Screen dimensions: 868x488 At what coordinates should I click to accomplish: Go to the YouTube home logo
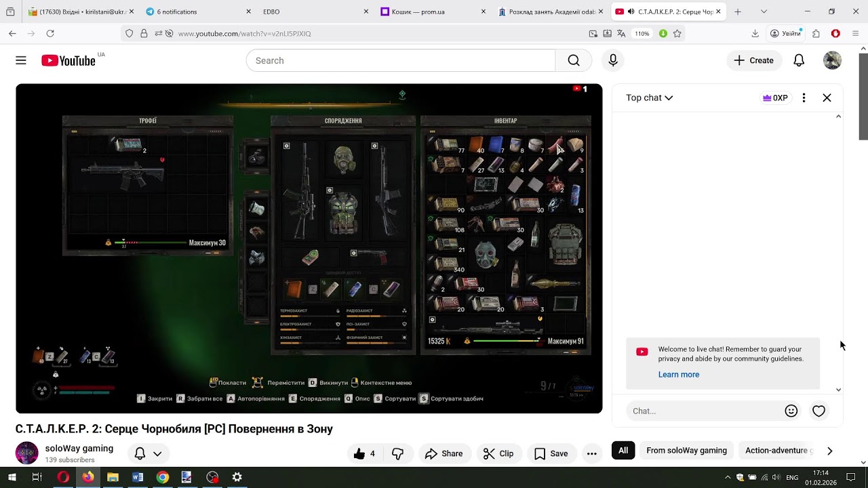coord(68,60)
